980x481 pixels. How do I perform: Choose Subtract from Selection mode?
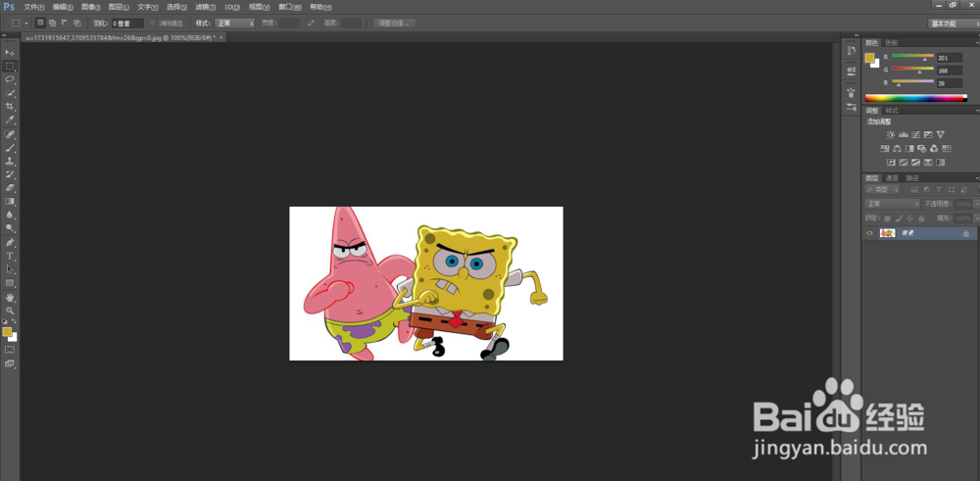[x=65, y=24]
